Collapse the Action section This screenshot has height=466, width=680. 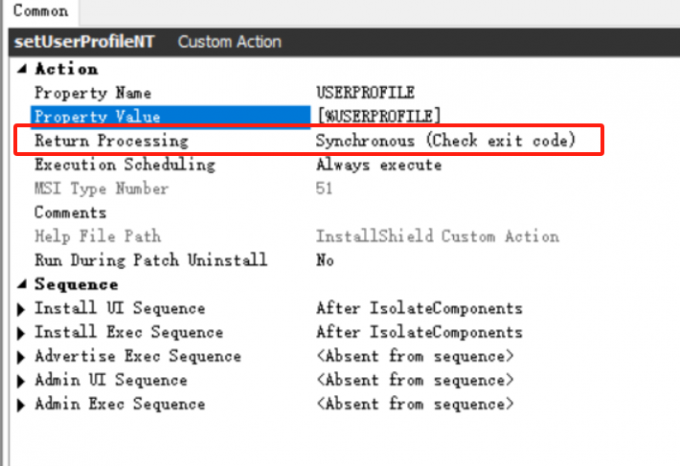point(21,69)
